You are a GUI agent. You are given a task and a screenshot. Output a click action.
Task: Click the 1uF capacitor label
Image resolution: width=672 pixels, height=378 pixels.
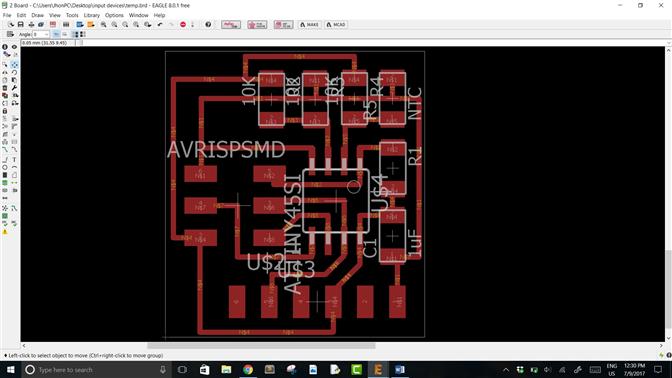pyautogui.click(x=414, y=243)
